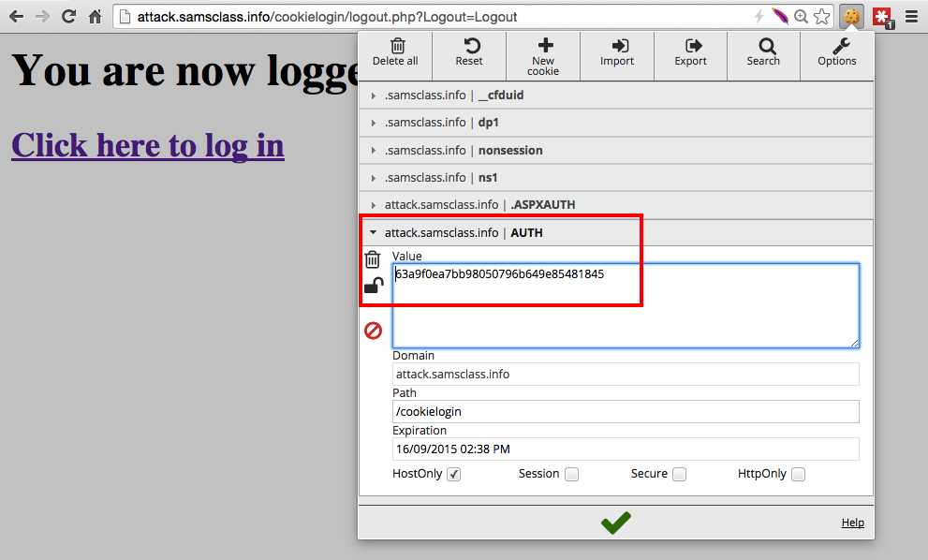Click the page info icon before URL
Viewport: 928px width, 560px height.
click(x=125, y=17)
